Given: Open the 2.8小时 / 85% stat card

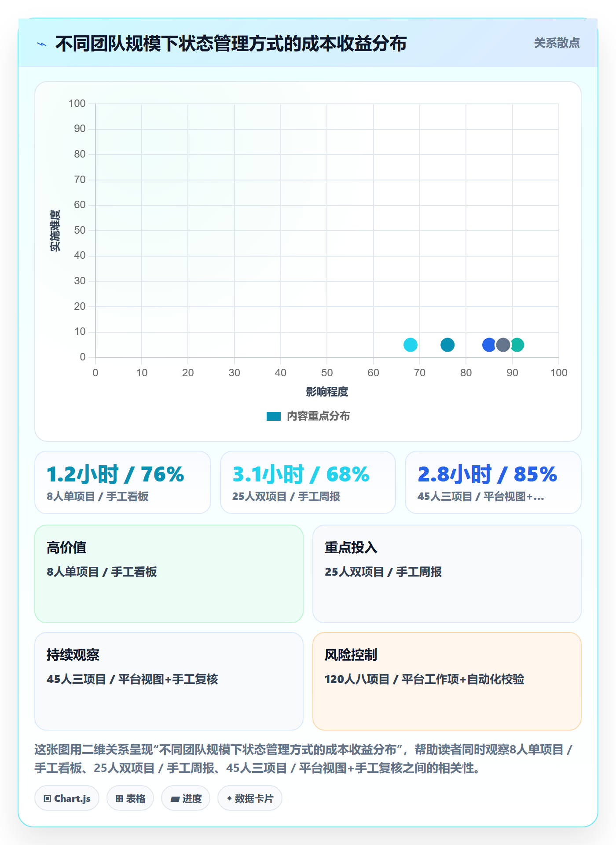Looking at the screenshot, I should pos(493,482).
